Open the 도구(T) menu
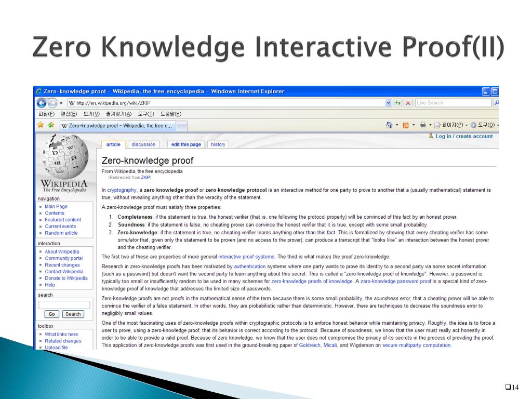532x399 pixels. click(146, 114)
